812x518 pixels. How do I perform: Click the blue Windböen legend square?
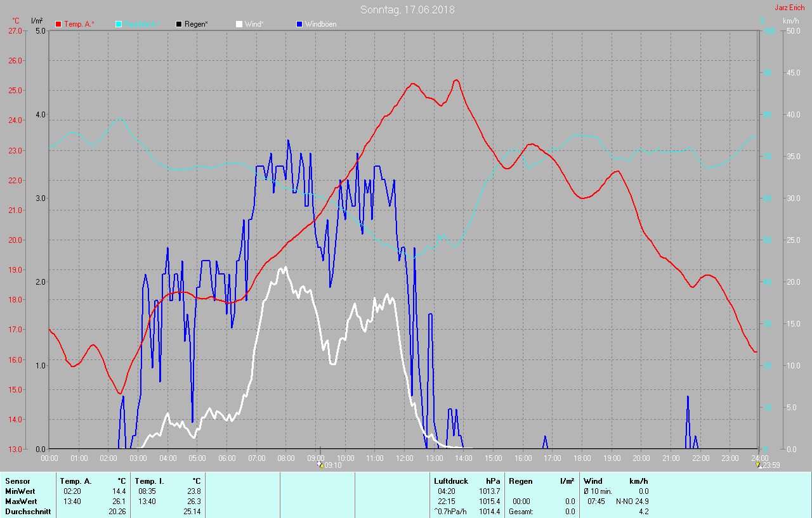click(299, 24)
